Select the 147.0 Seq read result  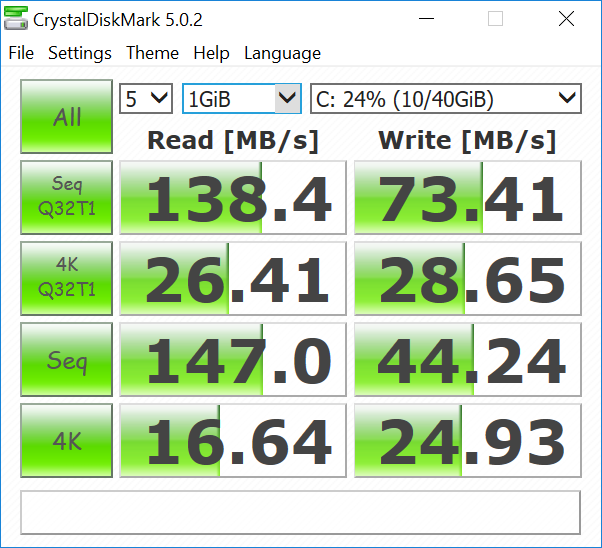(x=233, y=360)
